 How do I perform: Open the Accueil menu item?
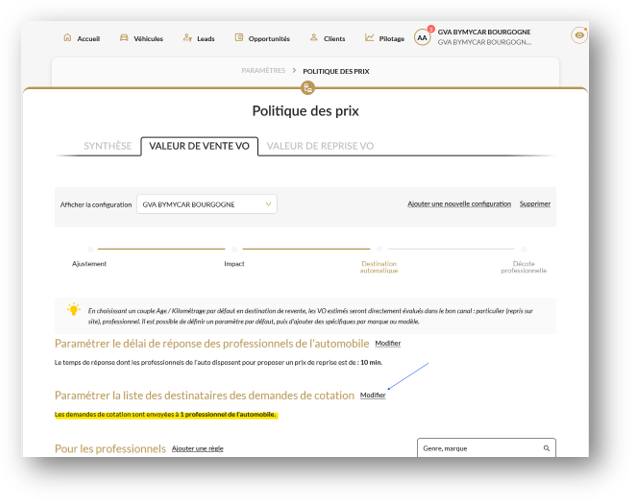[89, 39]
